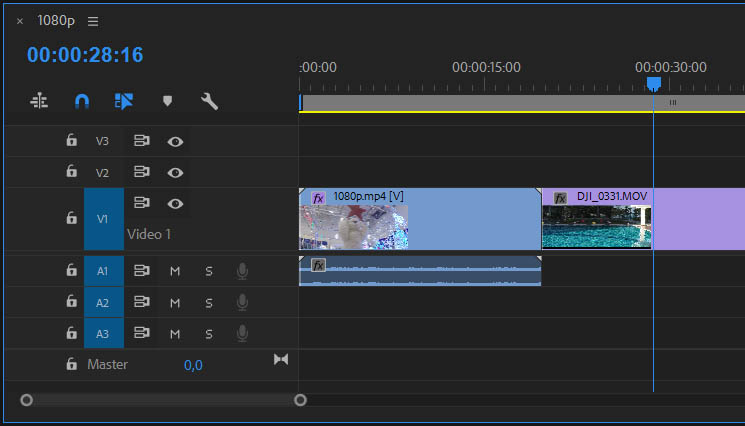Toggle sync lock on track V2
Image resolution: width=745 pixels, height=426 pixels.
click(x=142, y=172)
